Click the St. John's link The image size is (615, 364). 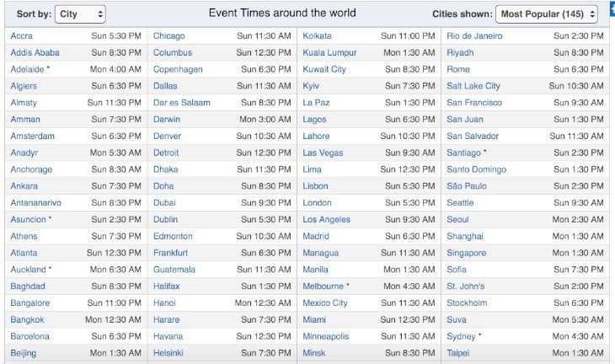click(466, 286)
